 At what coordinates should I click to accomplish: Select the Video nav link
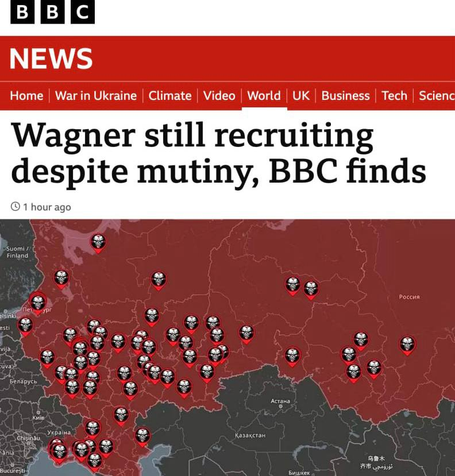219,96
